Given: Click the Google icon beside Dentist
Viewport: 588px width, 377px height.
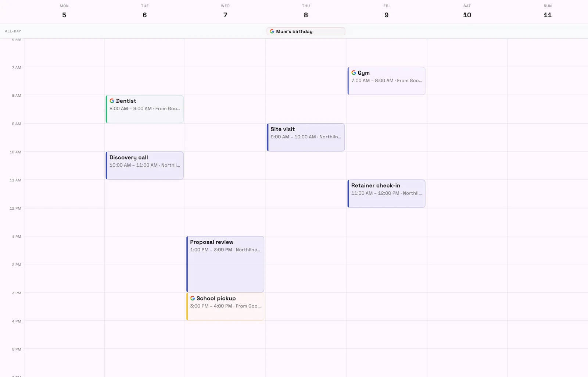Looking at the screenshot, I should pos(112,101).
